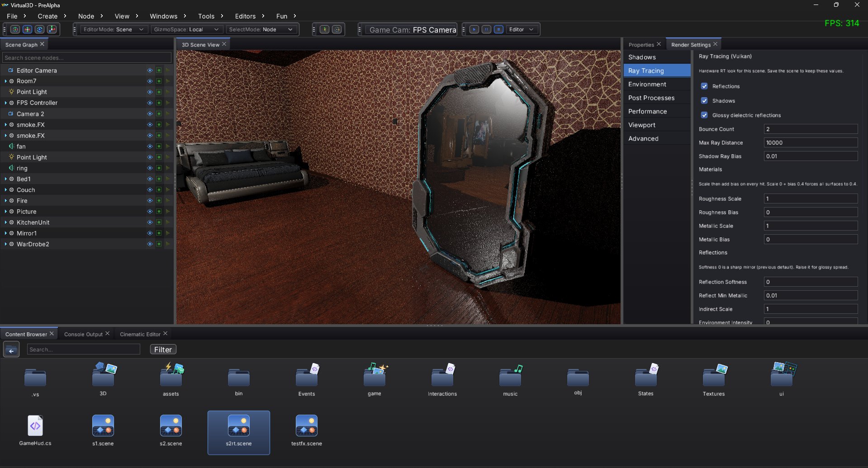Click the blue diamond icon on Mirror1 row

pos(150,233)
